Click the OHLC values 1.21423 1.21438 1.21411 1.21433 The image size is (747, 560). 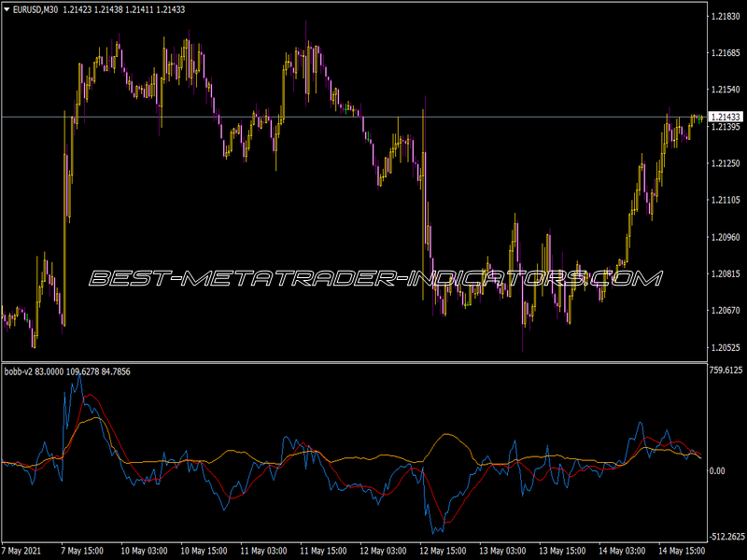(x=124, y=9)
